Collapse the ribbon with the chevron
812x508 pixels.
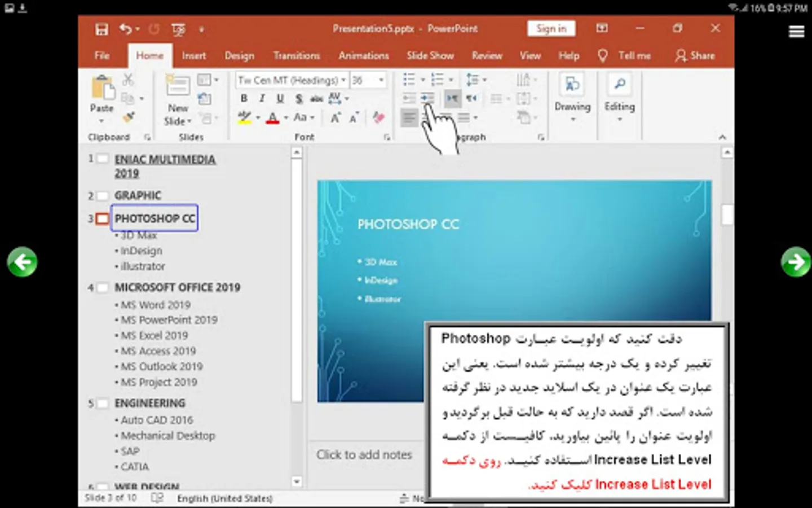(x=722, y=137)
